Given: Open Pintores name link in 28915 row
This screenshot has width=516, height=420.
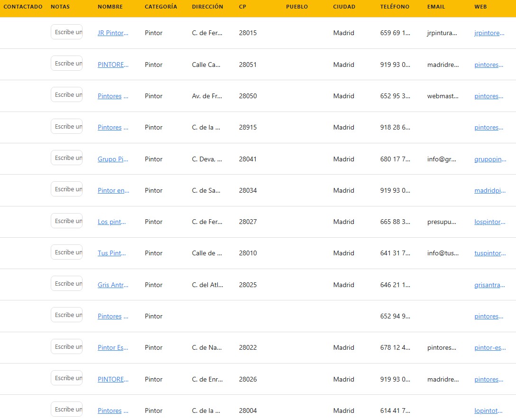Looking at the screenshot, I should click(x=113, y=128).
